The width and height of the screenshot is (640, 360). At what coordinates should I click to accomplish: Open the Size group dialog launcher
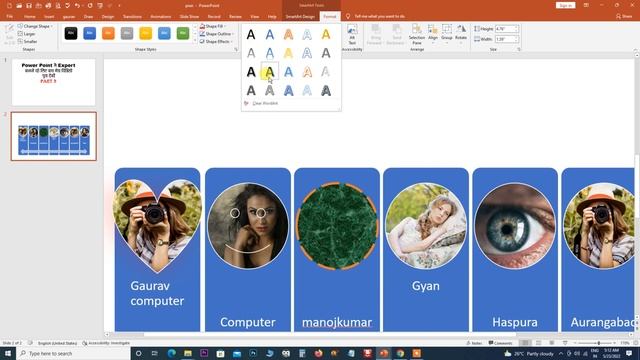pos(519,49)
